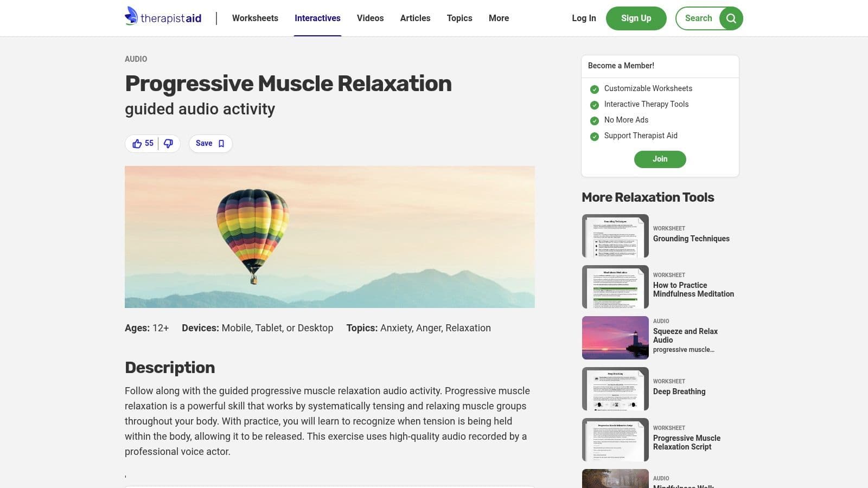Click the Search bar
This screenshot has width=868, height=488.
[x=699, y=18]
